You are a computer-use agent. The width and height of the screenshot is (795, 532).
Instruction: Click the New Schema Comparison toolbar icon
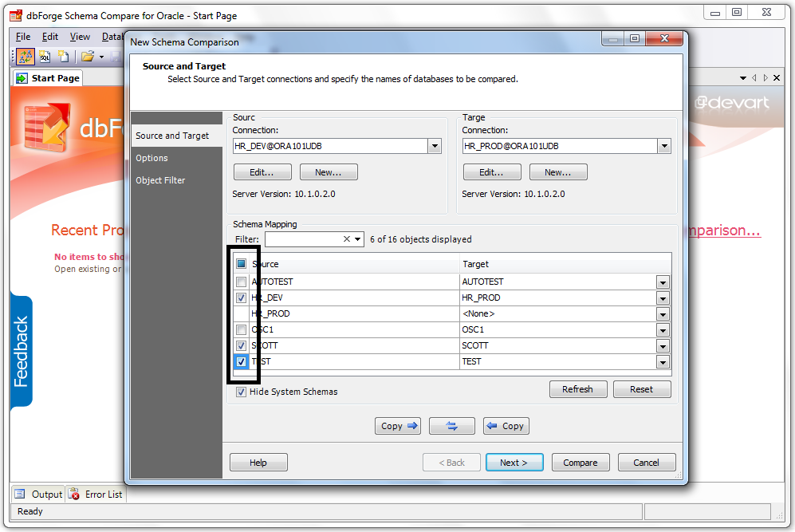(x=25, y=57)
